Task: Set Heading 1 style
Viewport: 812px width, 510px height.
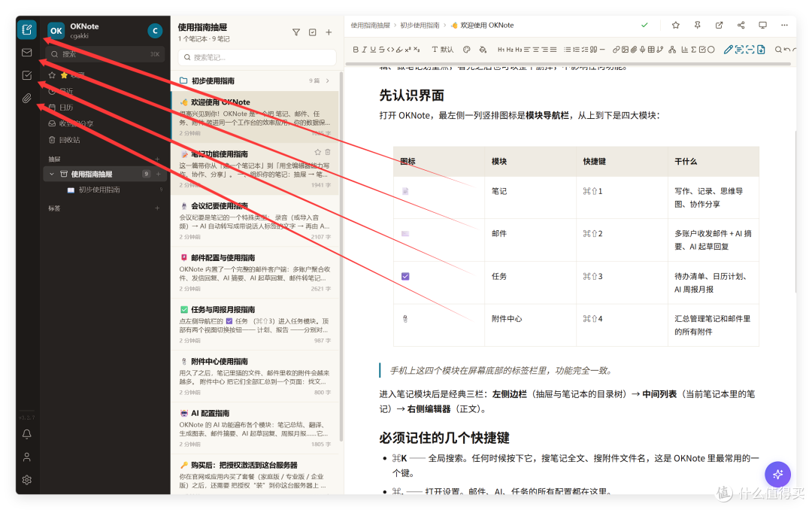Action: pyautogui.click(x=501, y=50)
